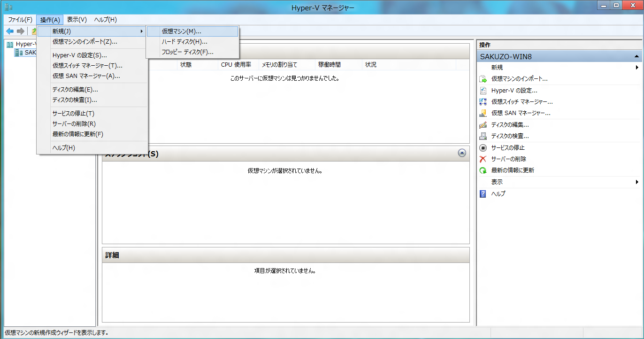Click the Hyper-V Manager icon in the title bar
Screen dimensions: 644x339
coord(8,7)
